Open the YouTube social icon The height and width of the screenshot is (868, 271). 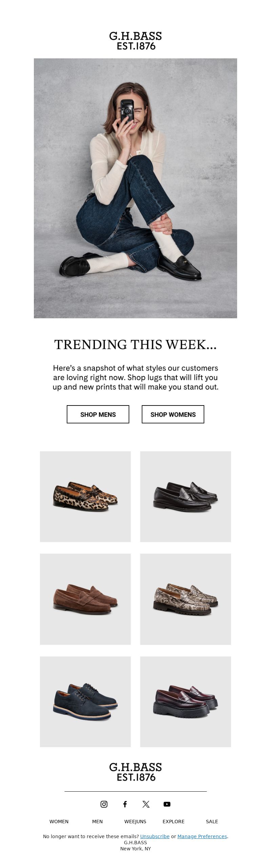167,804
